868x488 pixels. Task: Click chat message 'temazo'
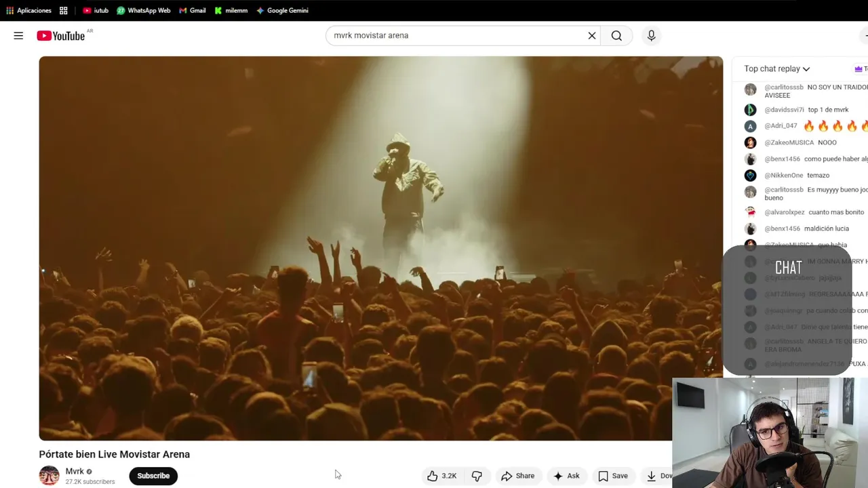(818, 176)
